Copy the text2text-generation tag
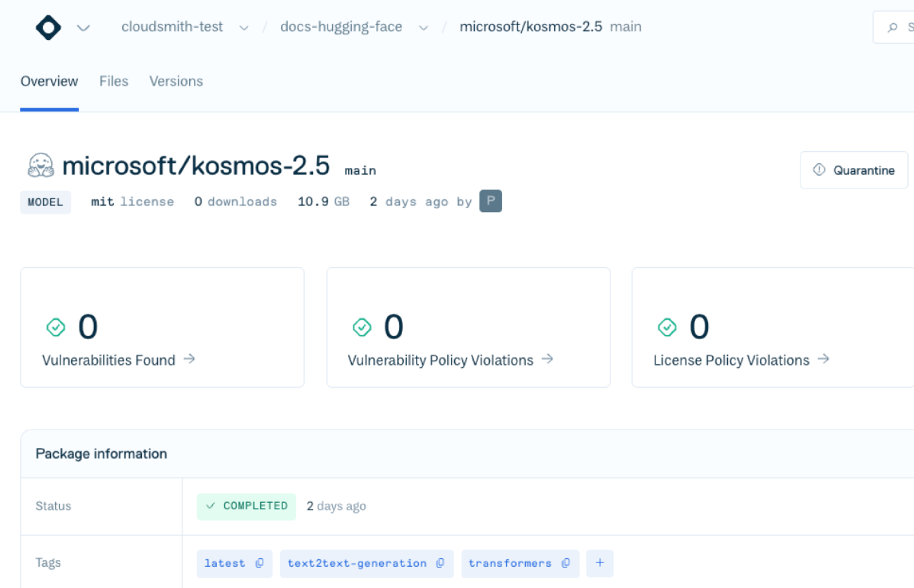The height and width of the screenshot is (588, 914). pos(440,563)
